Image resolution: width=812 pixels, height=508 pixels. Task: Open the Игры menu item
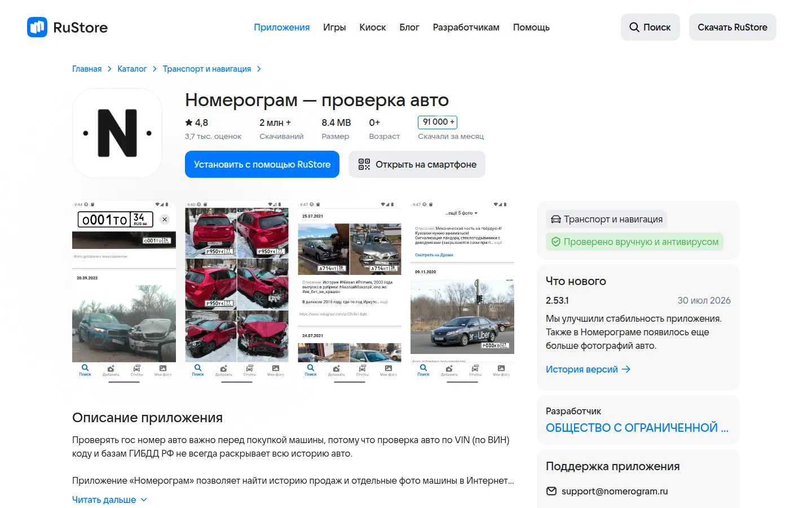tap(334, 27)
